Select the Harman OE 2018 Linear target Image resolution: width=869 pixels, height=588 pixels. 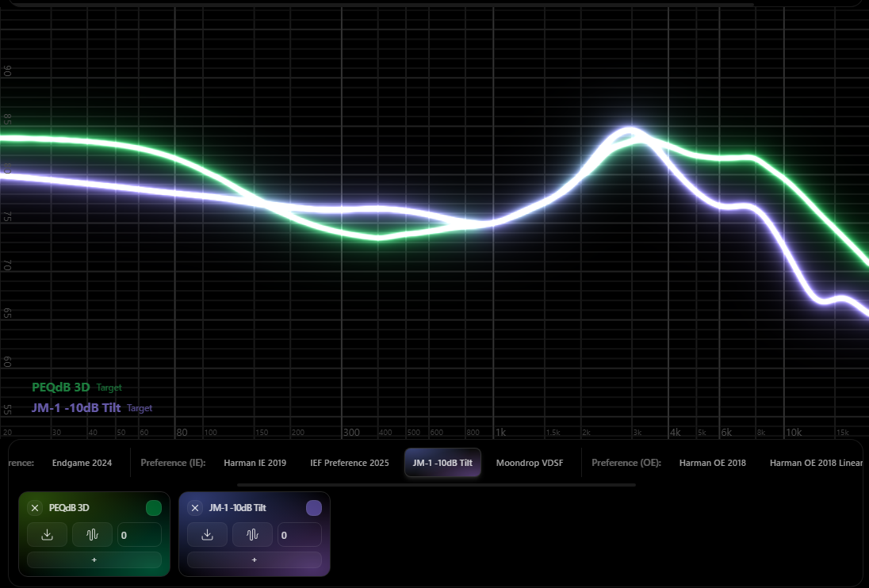click(x=817, y=463)
